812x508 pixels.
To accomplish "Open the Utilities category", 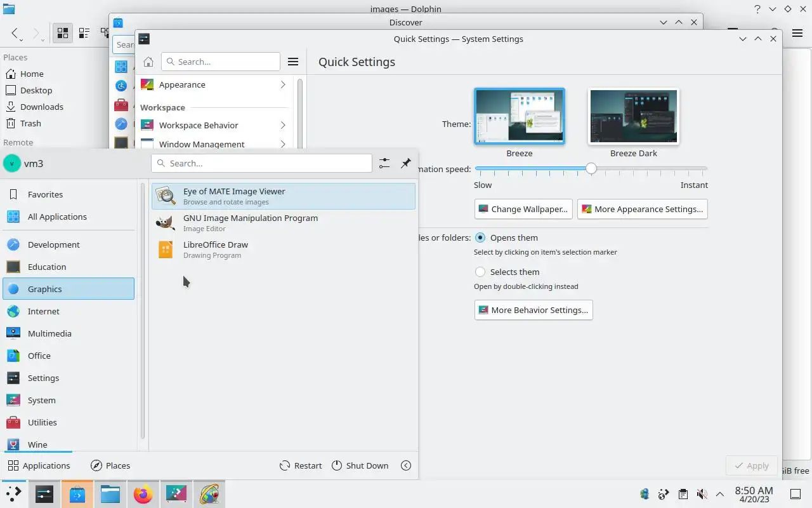I will click(69, 422).
